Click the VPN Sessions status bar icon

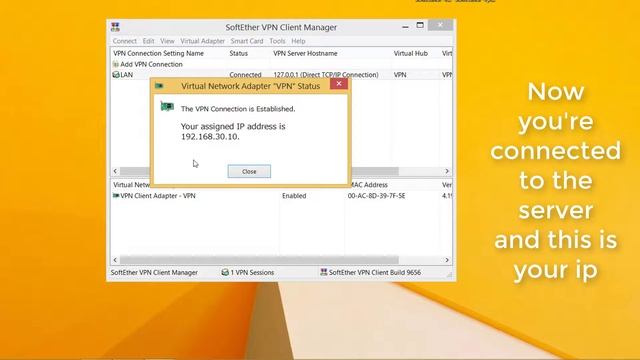[x=225, y=272]
